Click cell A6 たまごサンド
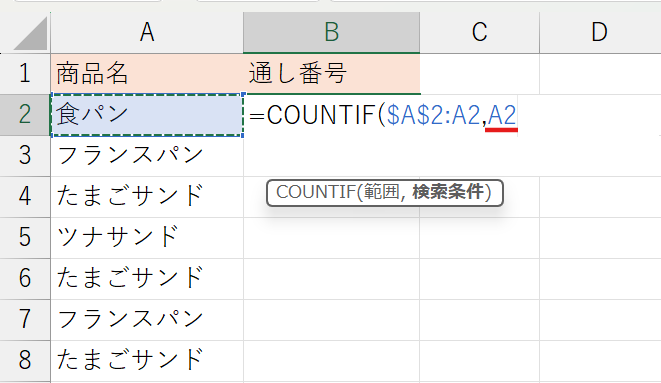 [x=147, y=279]
